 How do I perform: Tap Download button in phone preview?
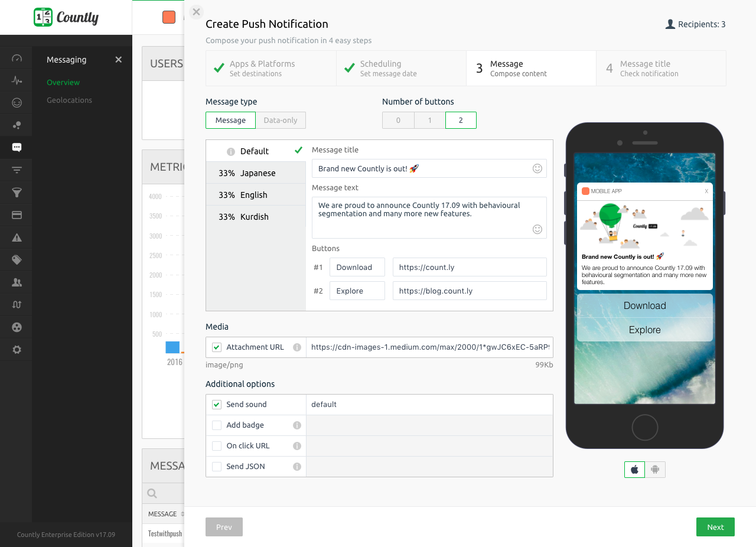tap(645, 306)
